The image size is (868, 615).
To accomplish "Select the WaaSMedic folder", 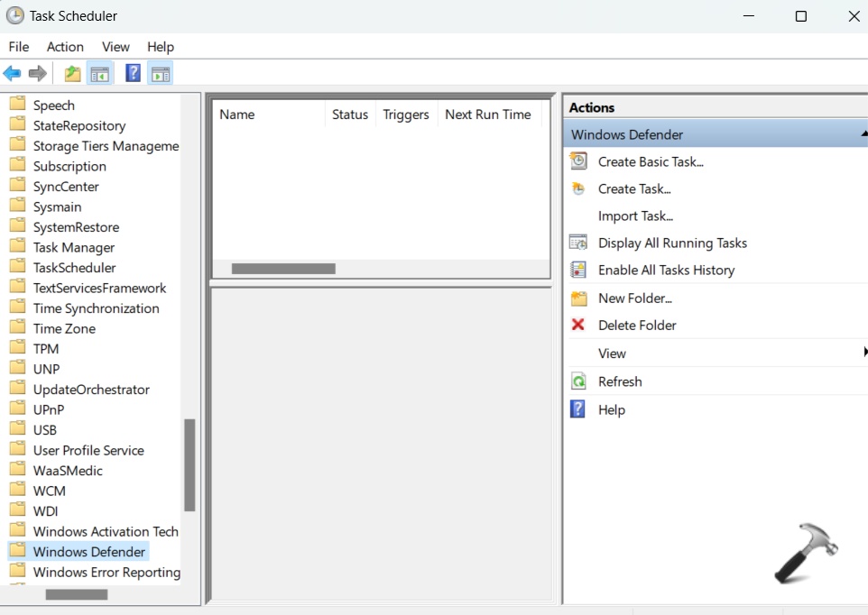I will click(68, 471).
